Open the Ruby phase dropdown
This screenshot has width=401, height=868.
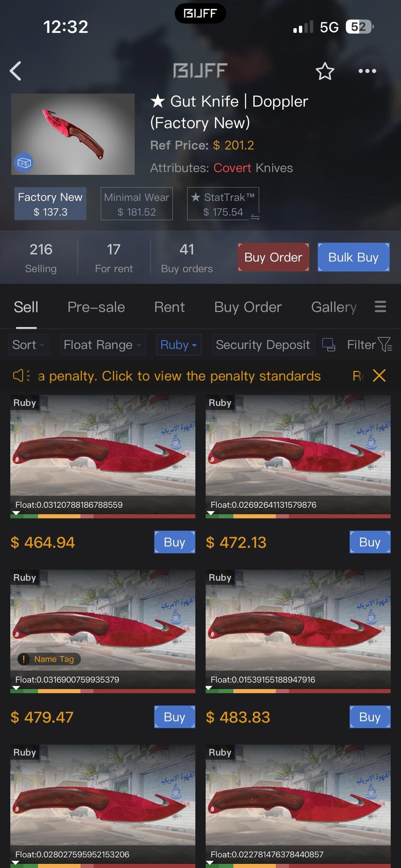(x=179, y=345)
